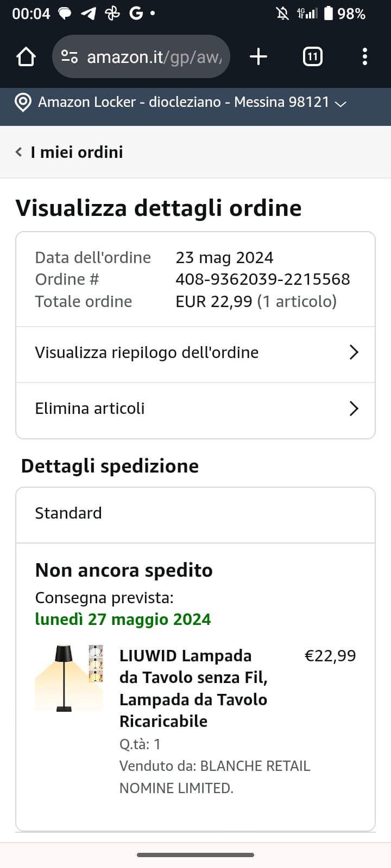Tap the location pin icon
Viewport: 391px width, 868px height.
tap(23, 102)
